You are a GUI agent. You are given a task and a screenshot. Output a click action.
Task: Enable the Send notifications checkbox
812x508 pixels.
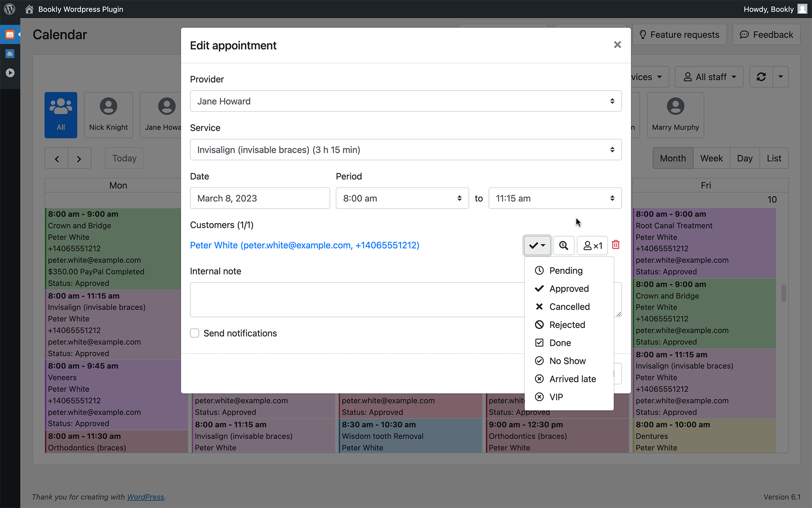195,333
